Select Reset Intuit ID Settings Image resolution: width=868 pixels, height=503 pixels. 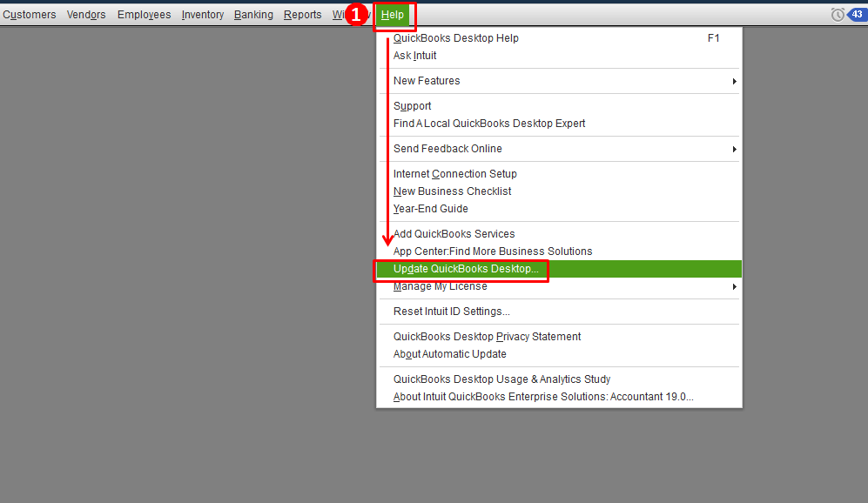pos(559,312)
